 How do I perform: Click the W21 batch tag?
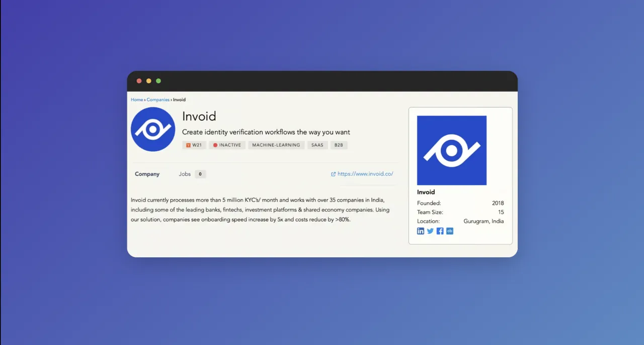(x=194, y=145)
